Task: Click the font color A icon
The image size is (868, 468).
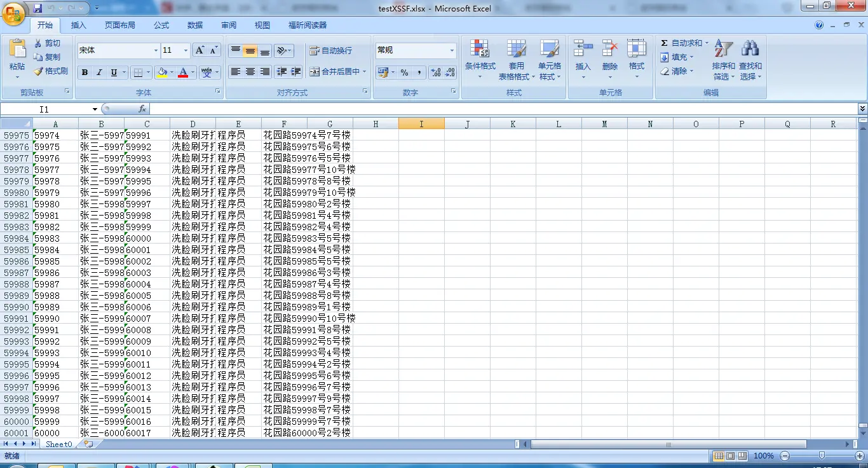Action: click(183, 72)
